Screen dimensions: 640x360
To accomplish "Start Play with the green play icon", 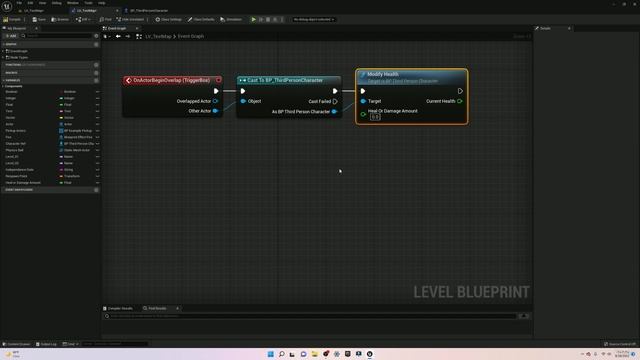I will point(253,20).
